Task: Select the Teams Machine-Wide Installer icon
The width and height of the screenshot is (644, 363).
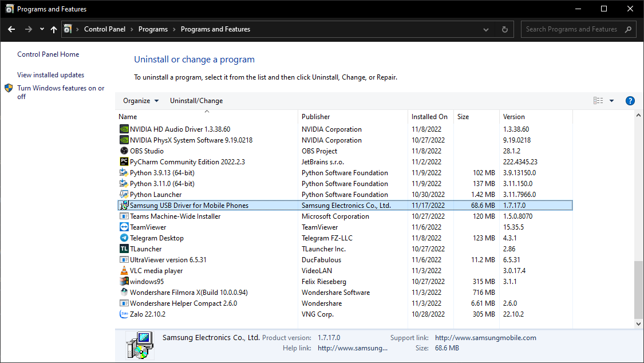Action: pyautogui.click(x=124, y=216)
